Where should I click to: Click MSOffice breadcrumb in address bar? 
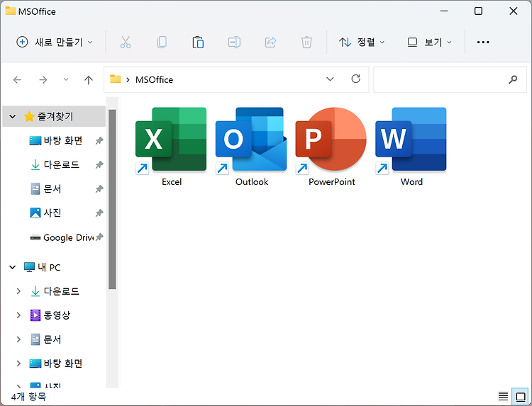[x=154, y=79]
